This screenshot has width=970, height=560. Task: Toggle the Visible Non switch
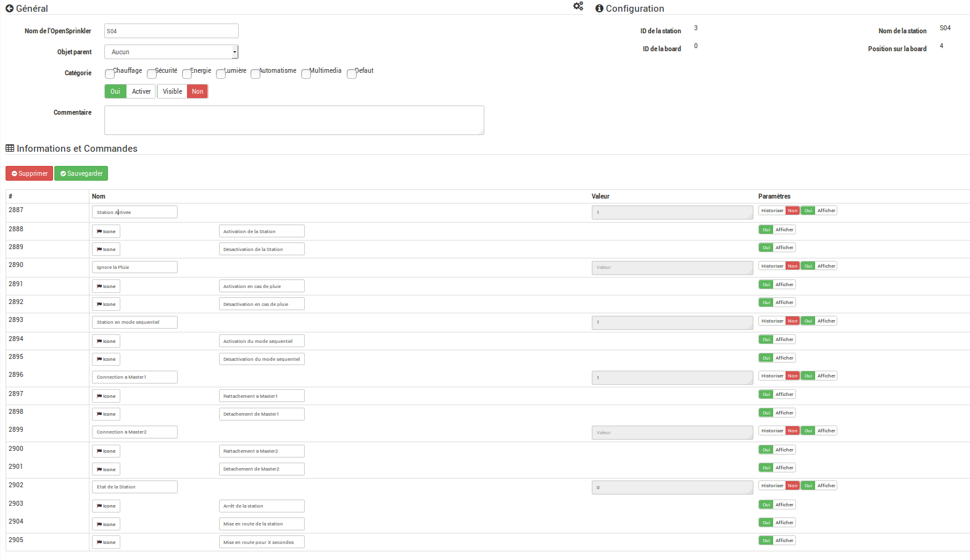[x=197, y=91]
